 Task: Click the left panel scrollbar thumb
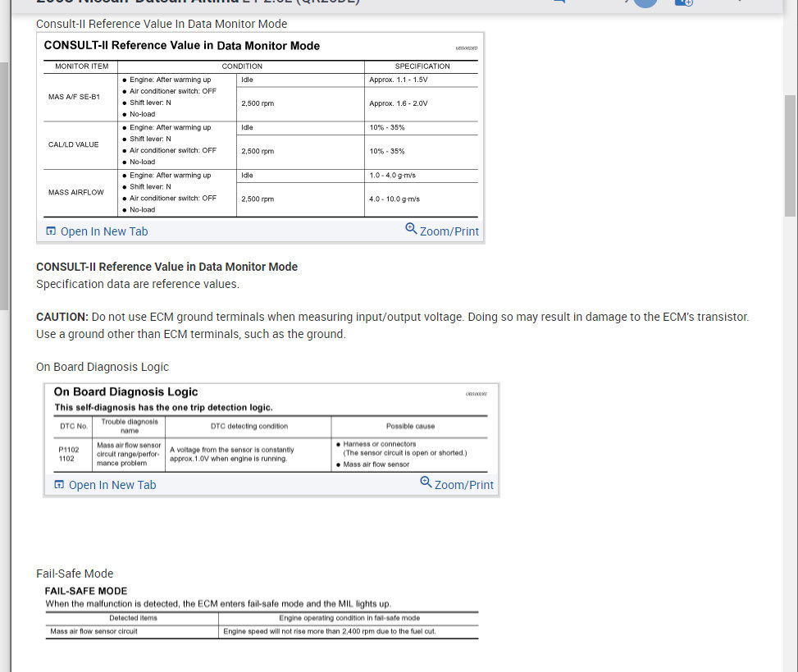tap(4, 185)
